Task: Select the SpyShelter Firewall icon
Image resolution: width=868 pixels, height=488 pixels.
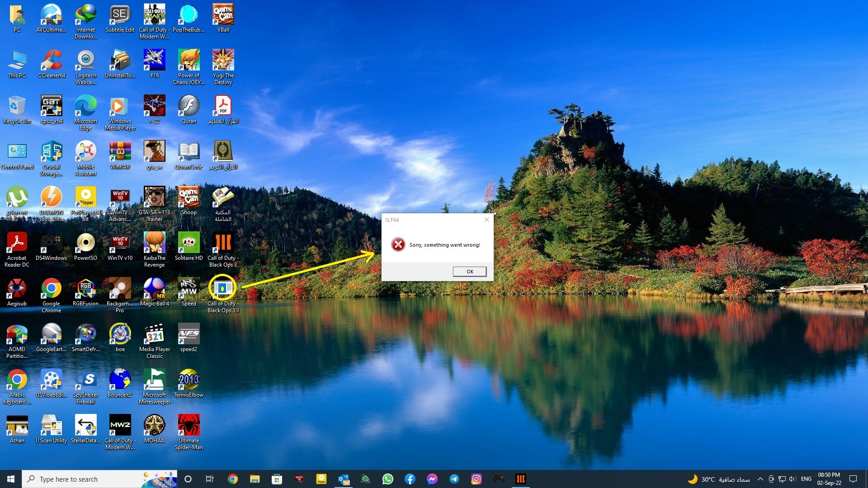Action: tap(85, 387)
